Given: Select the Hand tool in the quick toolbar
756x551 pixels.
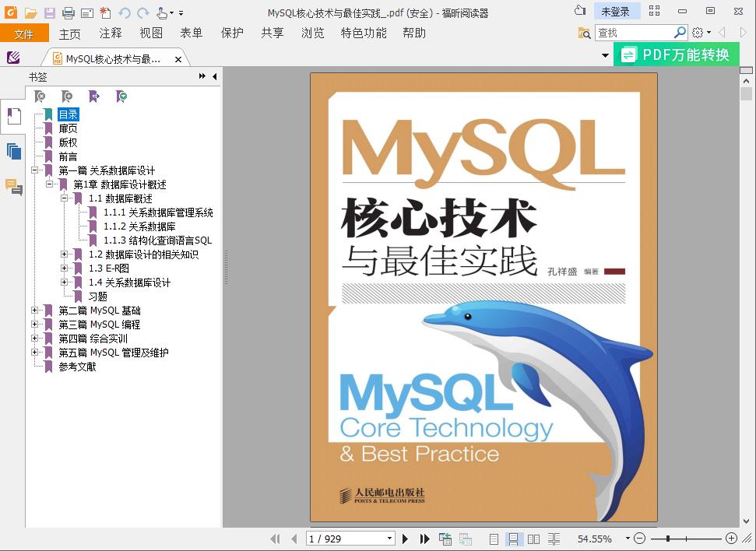Looking at the screenshot, I should click(x=163, y=12).
